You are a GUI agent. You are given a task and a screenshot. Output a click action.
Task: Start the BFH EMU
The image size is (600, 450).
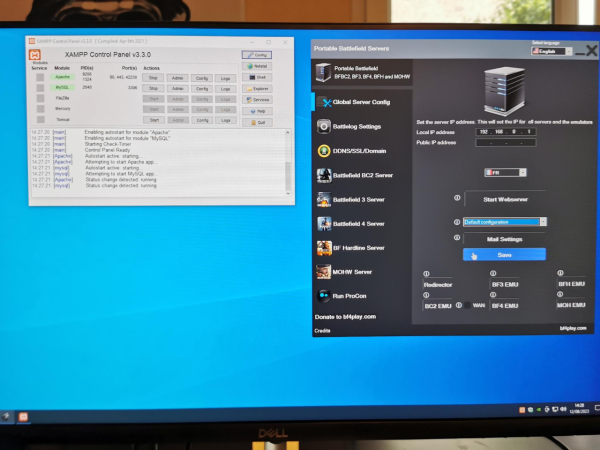pos(571,284)
